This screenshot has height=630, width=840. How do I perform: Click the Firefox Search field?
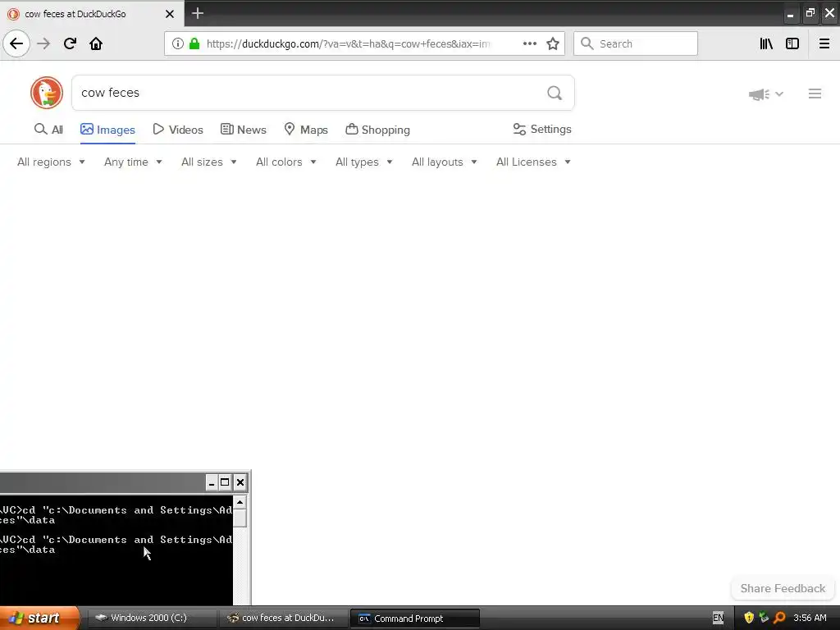pos(636,43)
